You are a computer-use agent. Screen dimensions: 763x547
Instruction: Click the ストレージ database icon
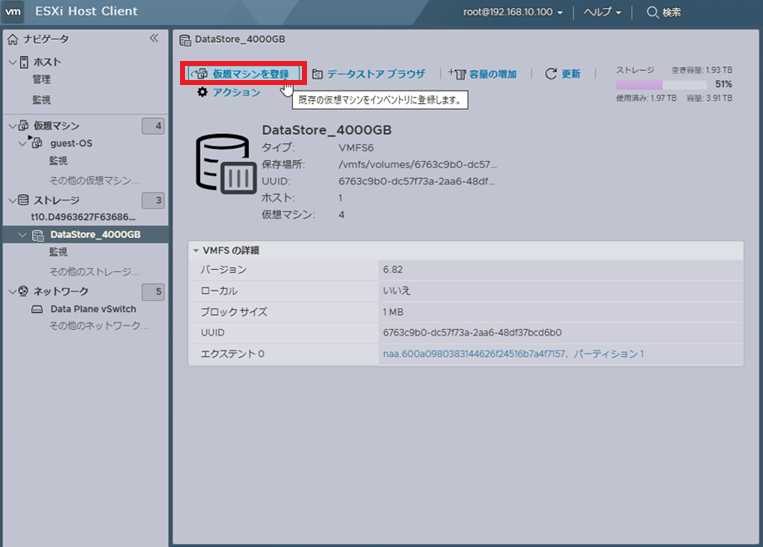[23, 200]
